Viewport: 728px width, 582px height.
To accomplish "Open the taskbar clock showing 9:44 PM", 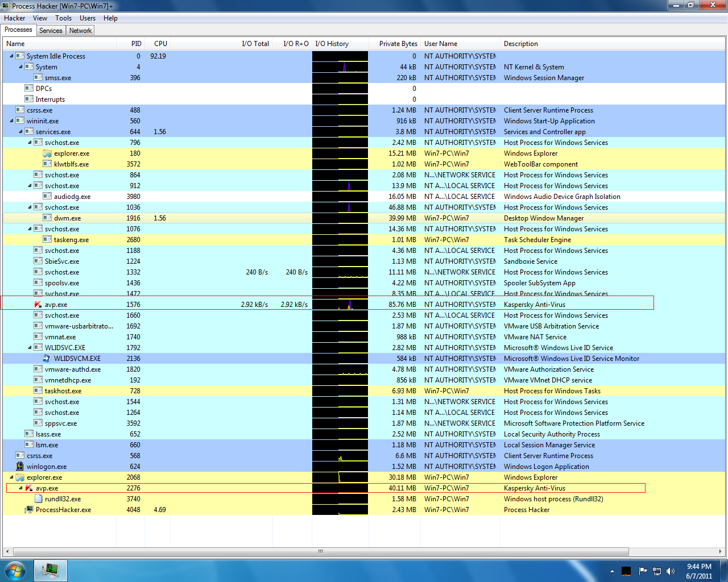I will (x=699, y=571).
